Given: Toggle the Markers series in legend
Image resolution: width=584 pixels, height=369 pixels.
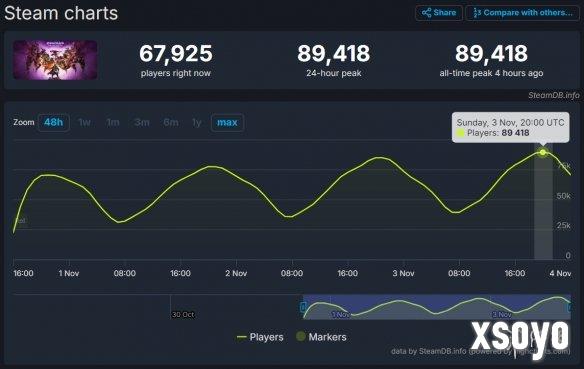Looking at the screenshot, I should point(321,337).
